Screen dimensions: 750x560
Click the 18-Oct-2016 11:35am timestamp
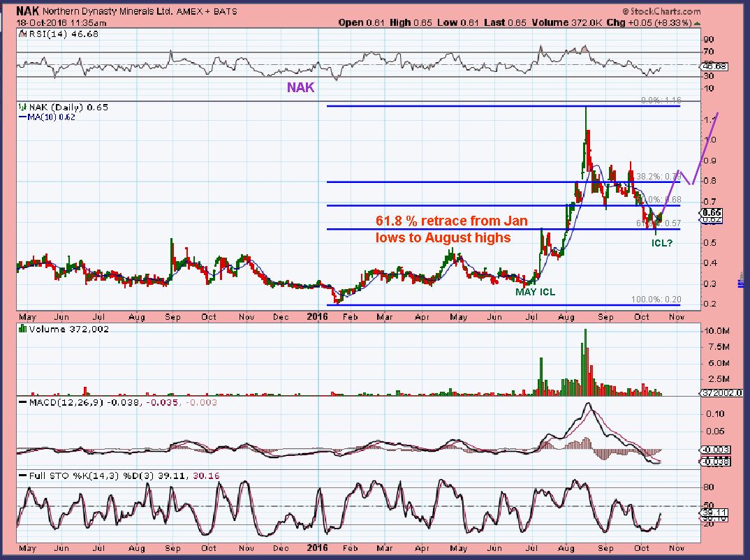click(61, 23)
